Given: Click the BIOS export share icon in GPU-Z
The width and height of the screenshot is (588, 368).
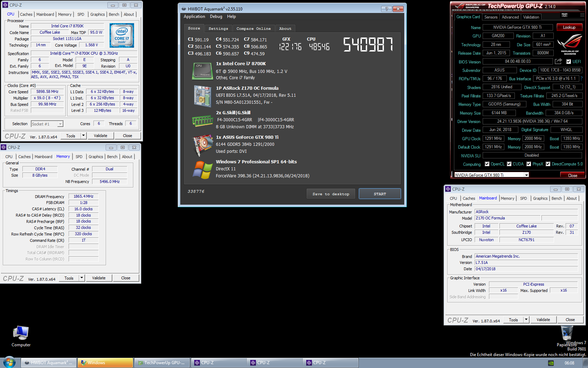Looking at the screenshot, I should pyautogui.click(x=558, y=61).
